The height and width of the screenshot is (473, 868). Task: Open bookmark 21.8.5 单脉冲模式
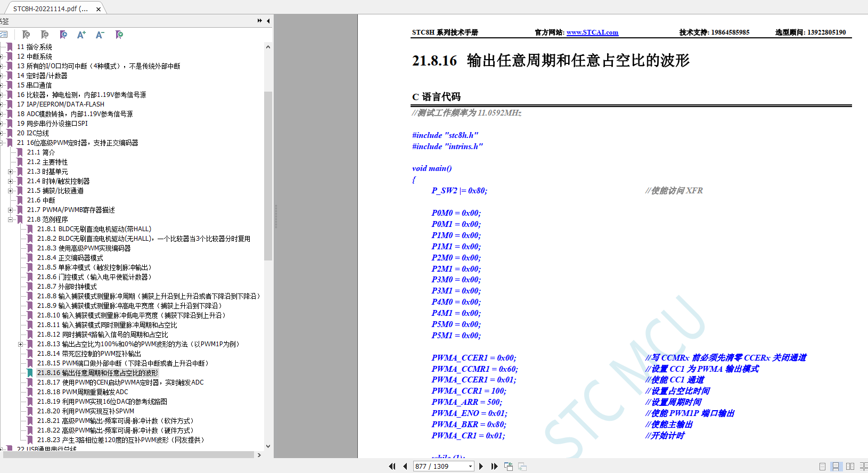[94, 267]
